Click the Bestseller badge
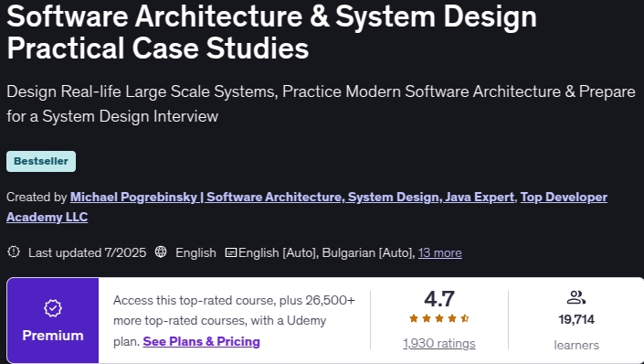644x364 pixels. pos(41,161)
